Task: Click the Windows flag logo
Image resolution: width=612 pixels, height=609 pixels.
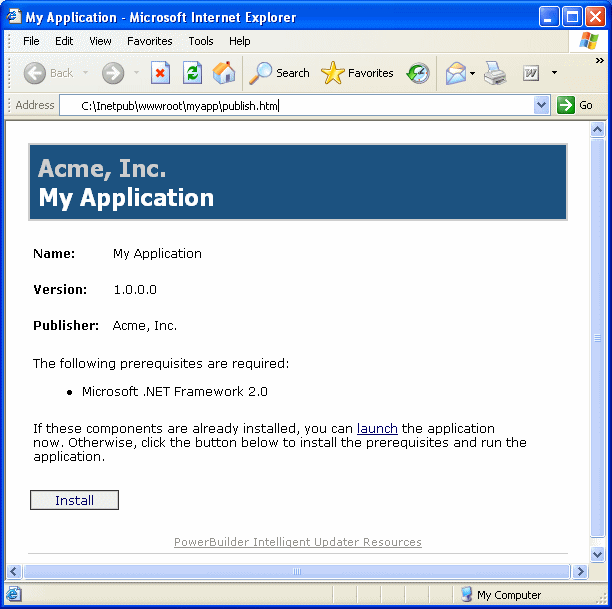Action: coord(589,41)
